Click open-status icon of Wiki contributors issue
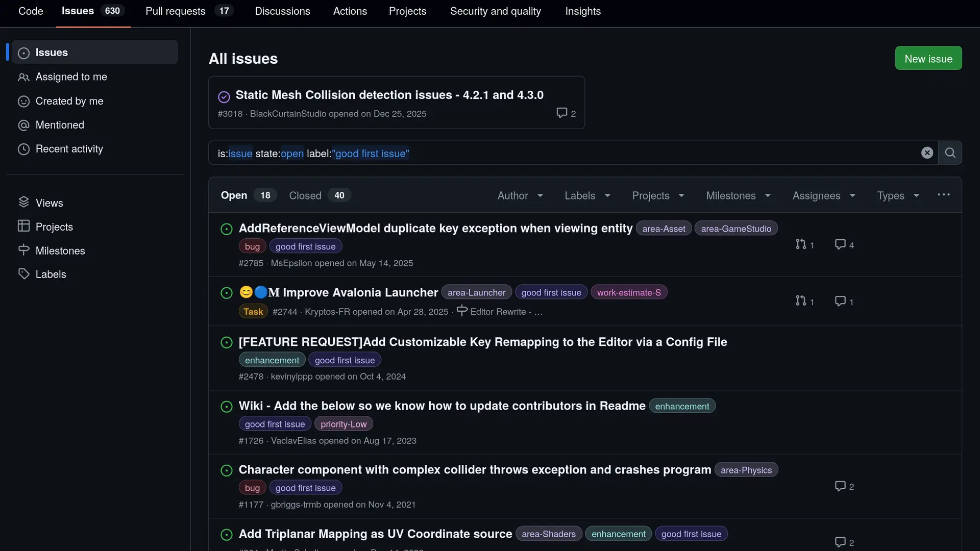 click(227, 407)
